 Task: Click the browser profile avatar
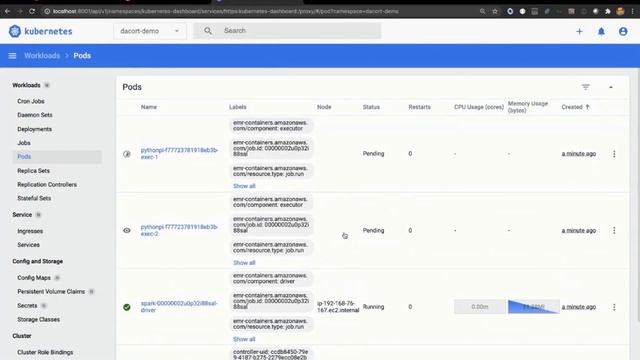[x=620, y=11]
